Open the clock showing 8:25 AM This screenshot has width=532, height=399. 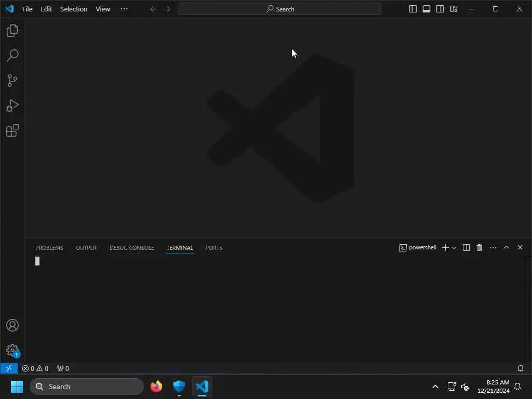494,387
